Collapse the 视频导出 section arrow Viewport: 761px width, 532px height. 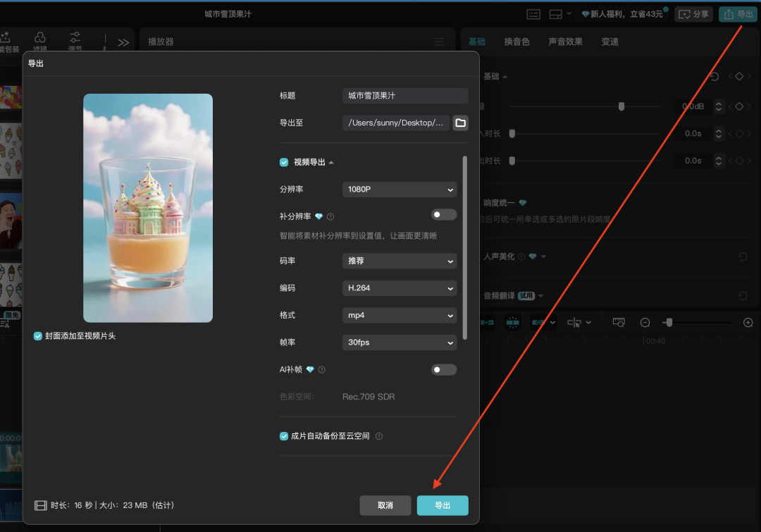[x=330, y=161]
